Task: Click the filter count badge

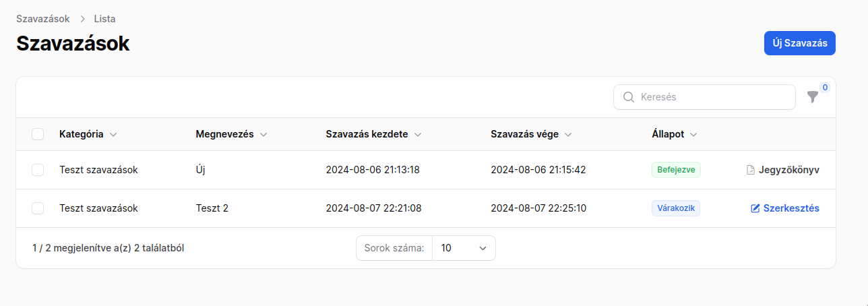Action: coord(825,88)
